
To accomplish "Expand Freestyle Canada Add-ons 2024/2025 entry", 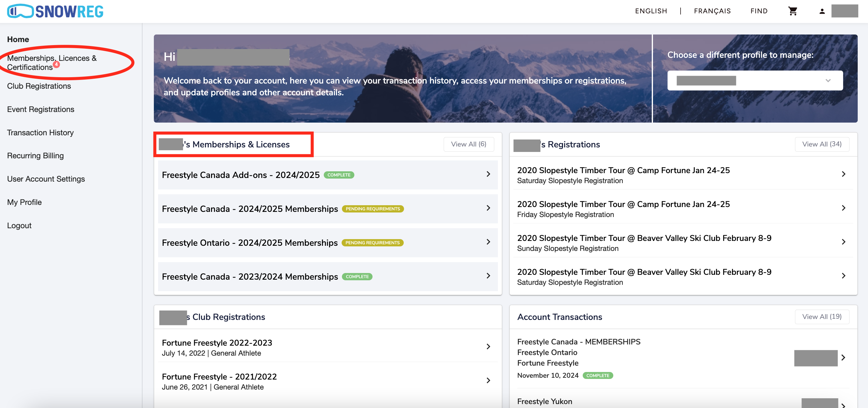I will (488, 175).
